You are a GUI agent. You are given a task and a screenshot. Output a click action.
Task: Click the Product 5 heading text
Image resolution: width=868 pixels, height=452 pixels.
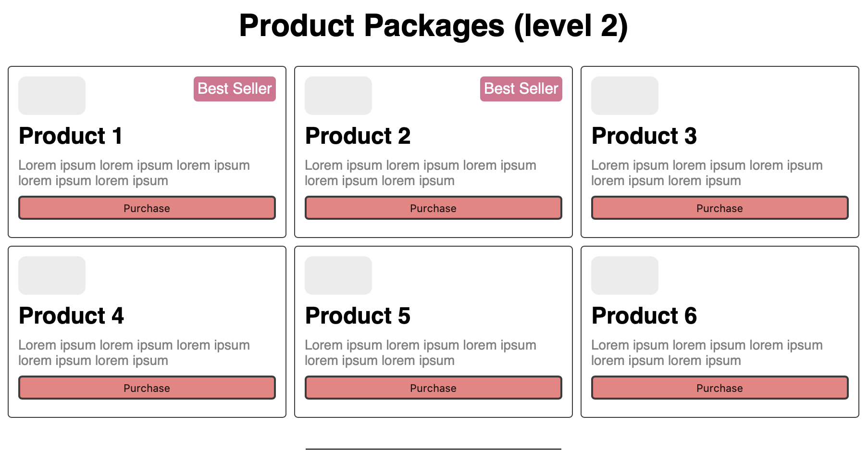point(358,316)
